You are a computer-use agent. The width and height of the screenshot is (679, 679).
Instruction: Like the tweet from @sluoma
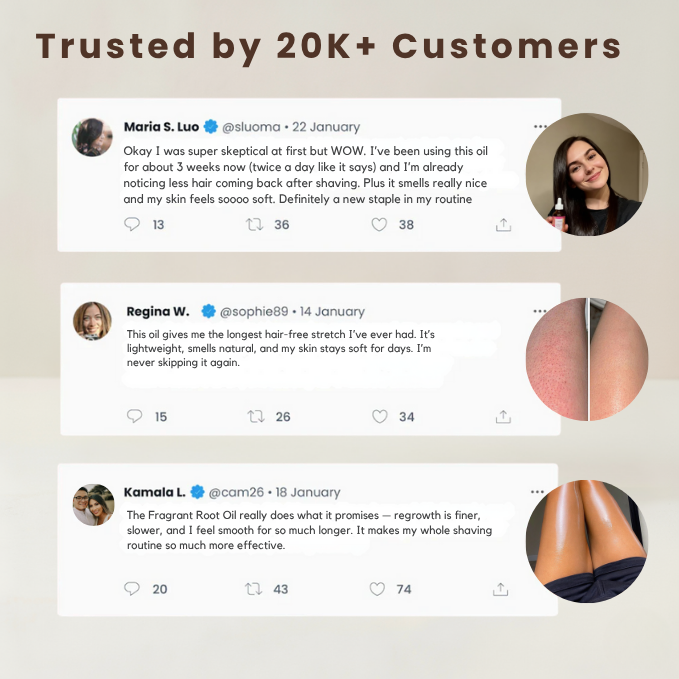[379, 224]
